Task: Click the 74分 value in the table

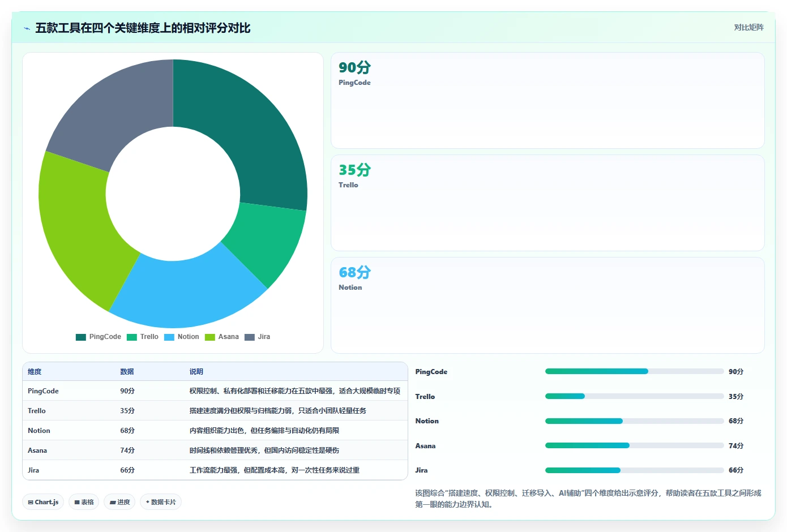Action: pyautogui.click(x=127, y=451)
